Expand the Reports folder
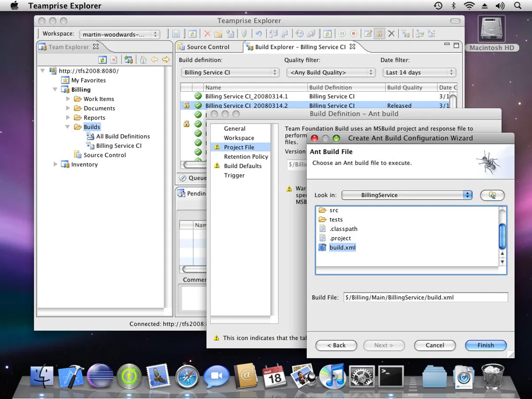532x399 pixels. (68, 117)
